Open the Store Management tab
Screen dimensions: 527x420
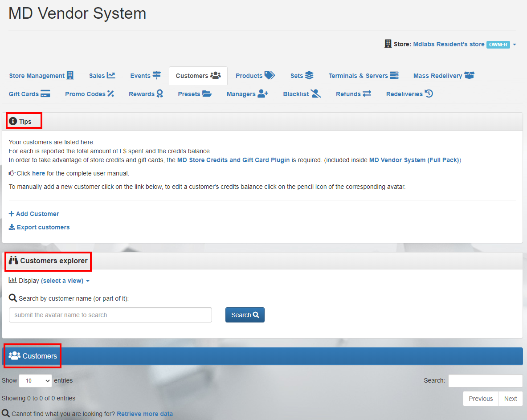pyautogui.click(x=41, y=76)
